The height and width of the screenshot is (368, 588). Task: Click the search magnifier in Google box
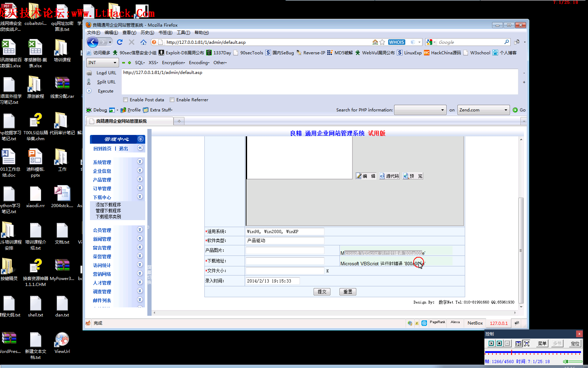tap(506, 42)
